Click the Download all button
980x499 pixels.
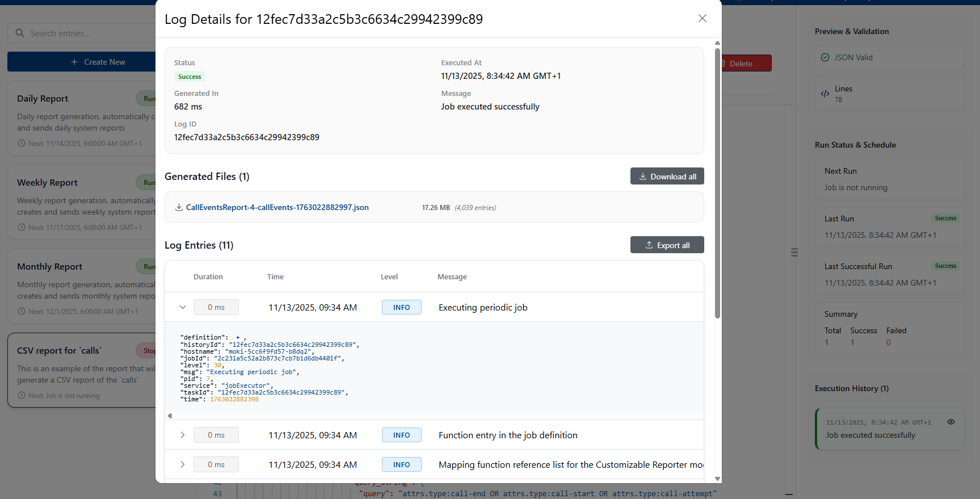click(667, 177)
